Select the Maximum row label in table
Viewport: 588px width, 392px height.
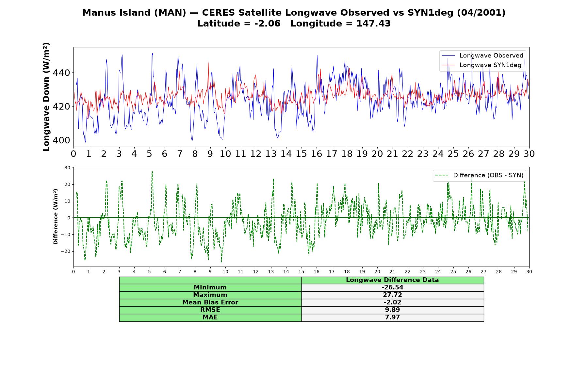(210, 295)
